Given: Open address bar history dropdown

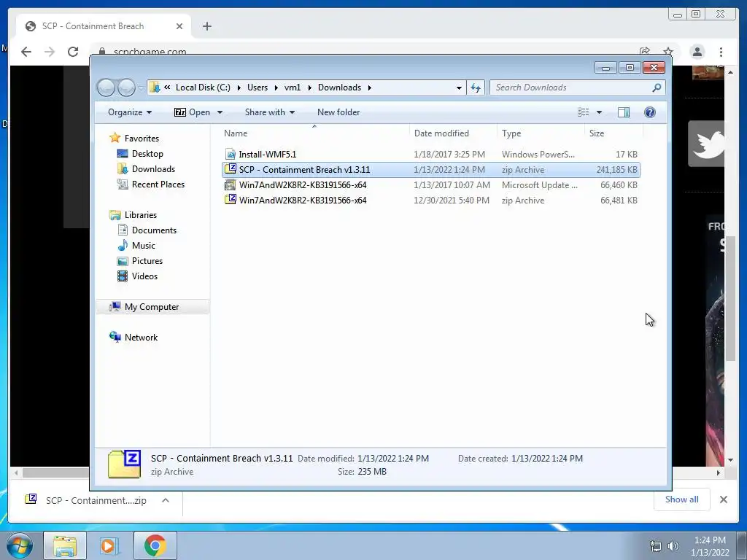Looking at the screenshot, I should (459, 87).
